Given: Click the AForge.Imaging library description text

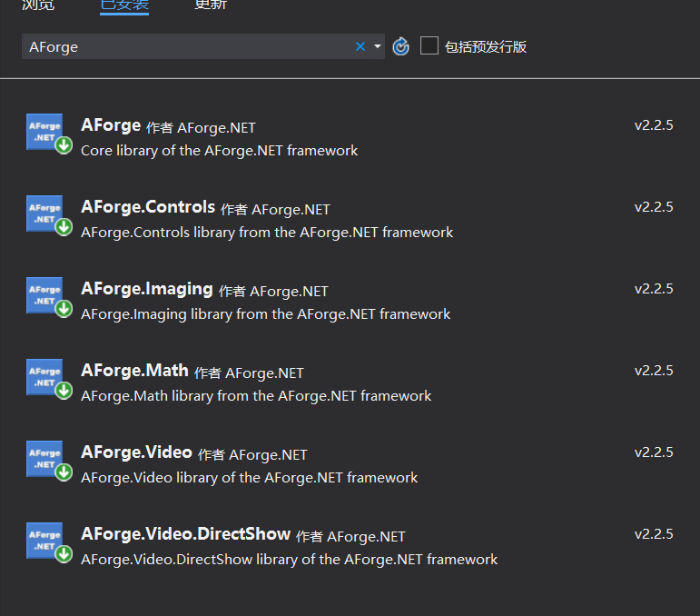Looking at the screenshot, I should click(266, 314).
